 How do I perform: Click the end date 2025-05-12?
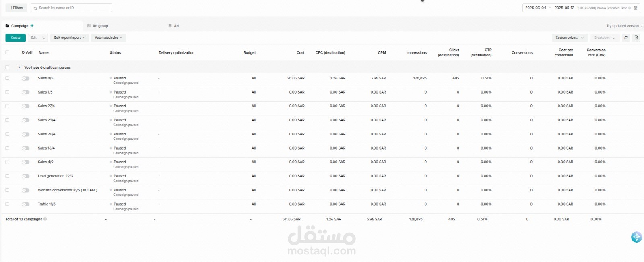[564, 8]
